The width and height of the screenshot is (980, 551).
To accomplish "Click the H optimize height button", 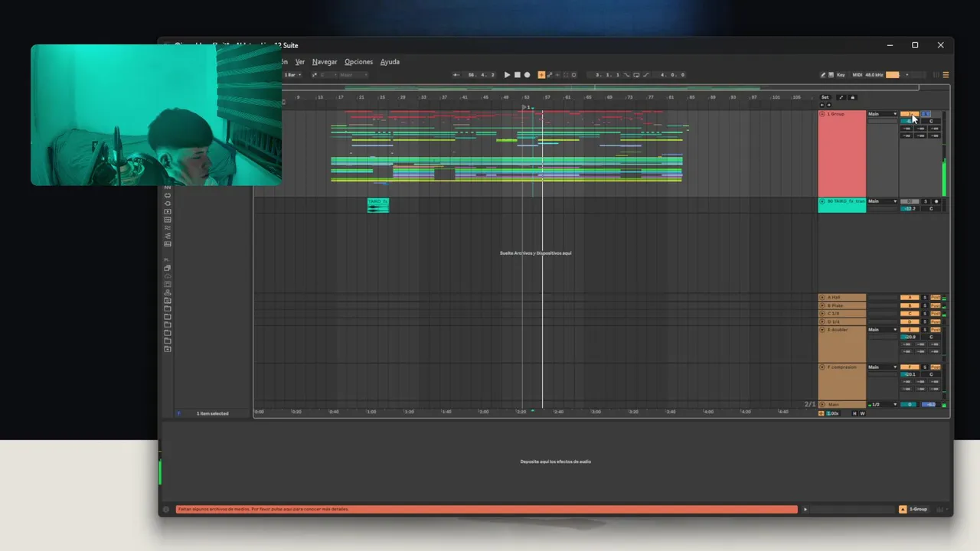I will pos(854,413).
